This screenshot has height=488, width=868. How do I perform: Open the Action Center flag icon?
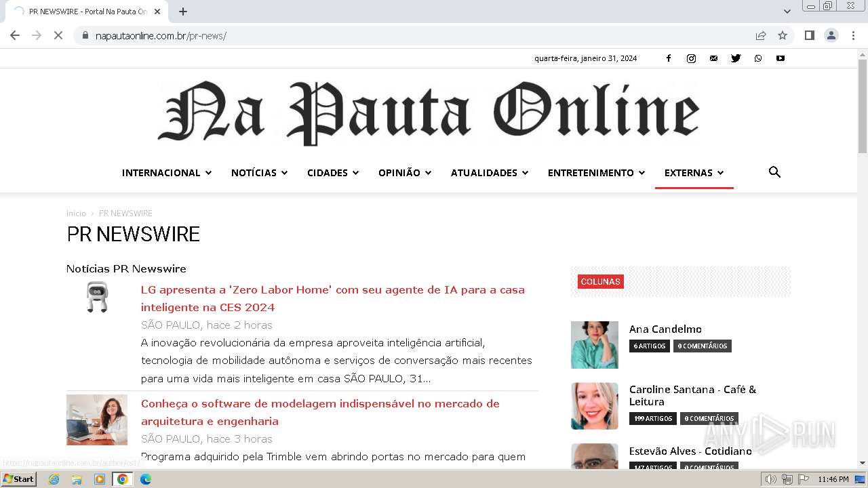[x=804, y=479]
